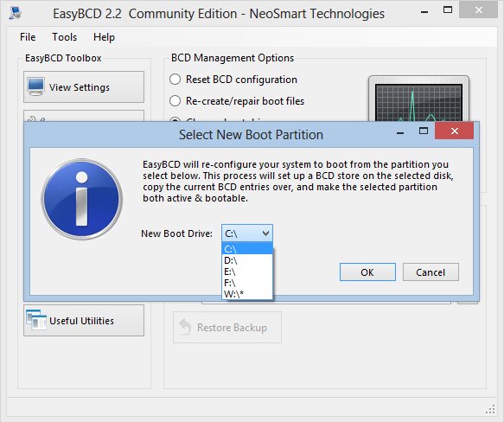This screenshot has width=504, height=422.
Task: Choose F:\ from the drive list
Action: pos(247,283)
